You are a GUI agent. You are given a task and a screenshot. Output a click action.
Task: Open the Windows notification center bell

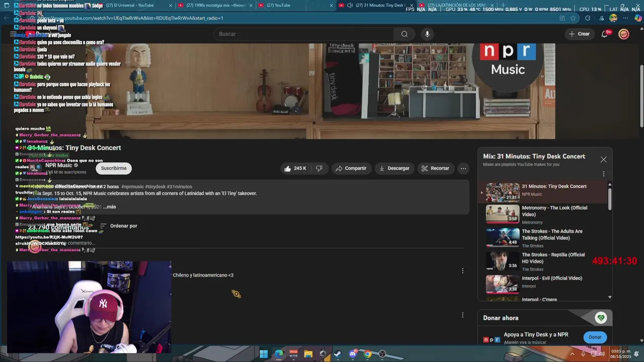pos(636,354)
